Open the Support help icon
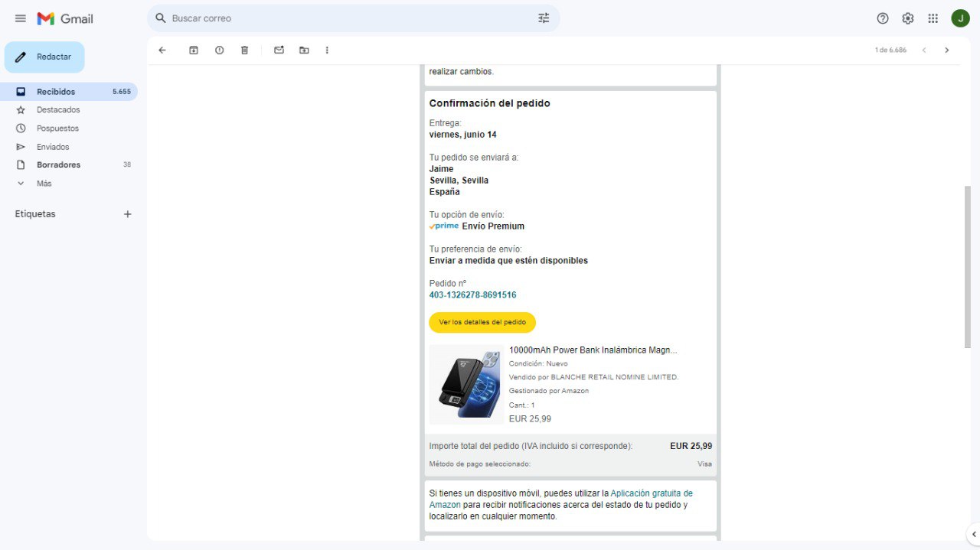This screenshot has width=980, height=550. coord(882,18)
